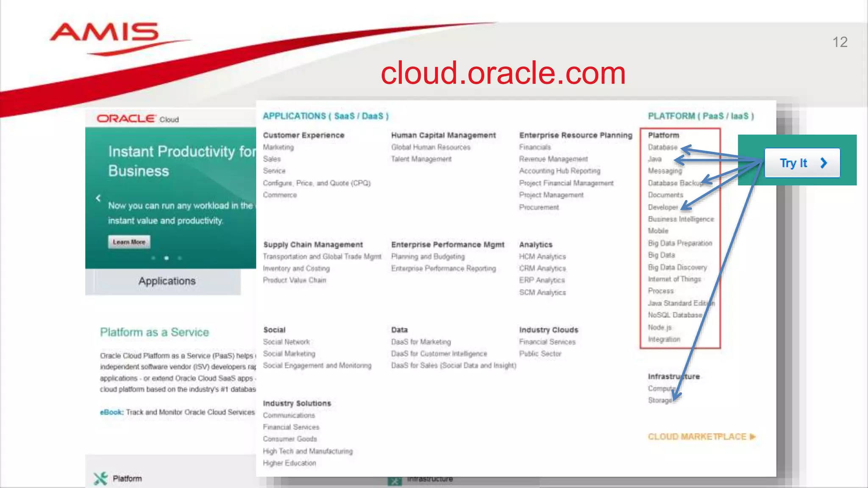Open the eBook link
Screen dimensions: 868x488
point(111,412)
